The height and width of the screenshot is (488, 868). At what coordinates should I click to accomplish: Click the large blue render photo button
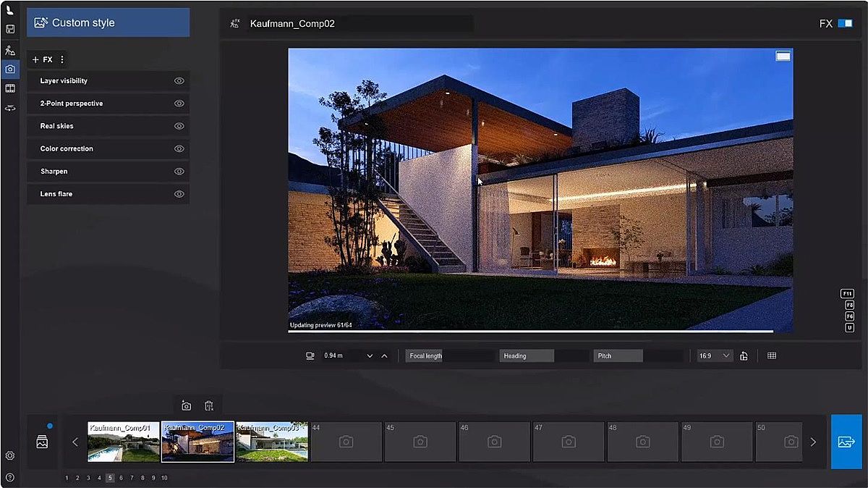pos(846,442)
